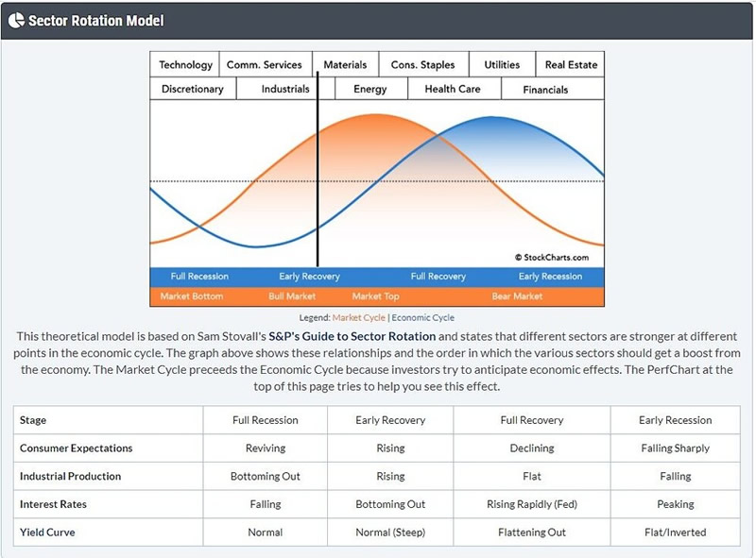756x558 pixels.
Task: Click the Energy sector box
Action: coord(370,89)
